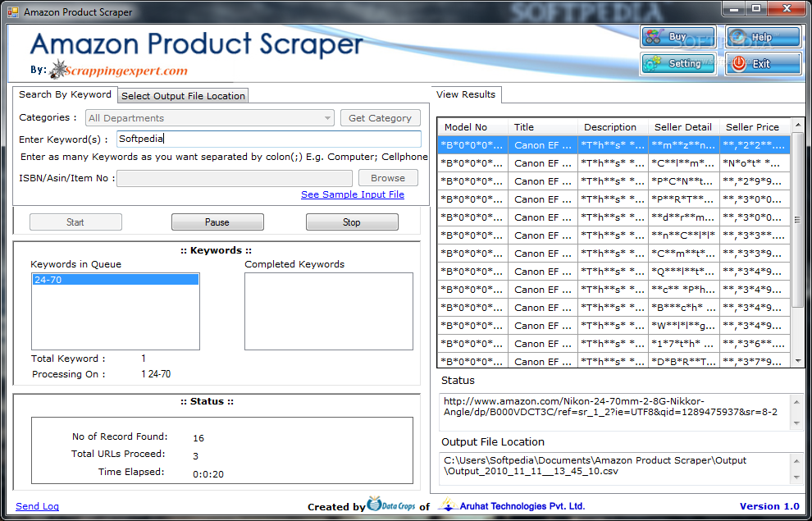Select seller detail cell '*W**l*l**g...'
Image resolution: width=812 pixels, height=521 pixels.
click(684, 326)
